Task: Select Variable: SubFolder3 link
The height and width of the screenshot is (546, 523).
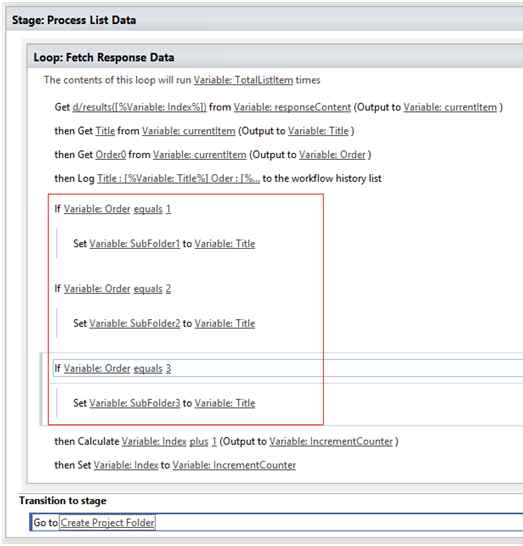Action: pyautogui.click(x=135, y=403)
